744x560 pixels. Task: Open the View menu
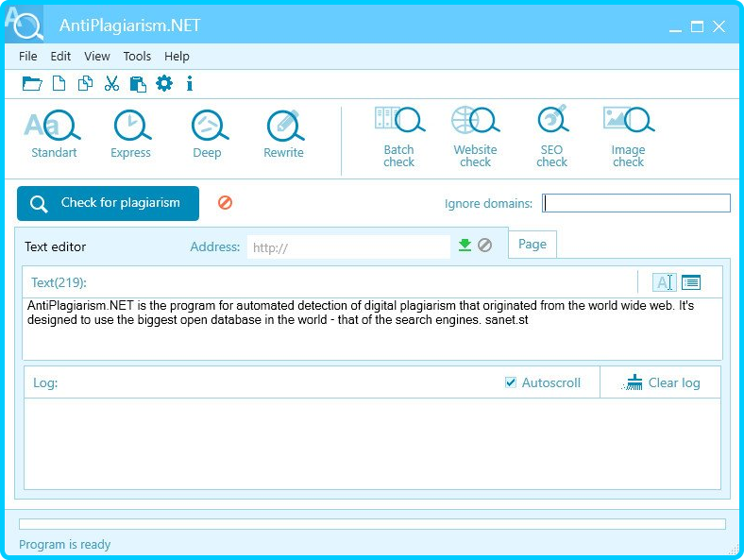97,56
